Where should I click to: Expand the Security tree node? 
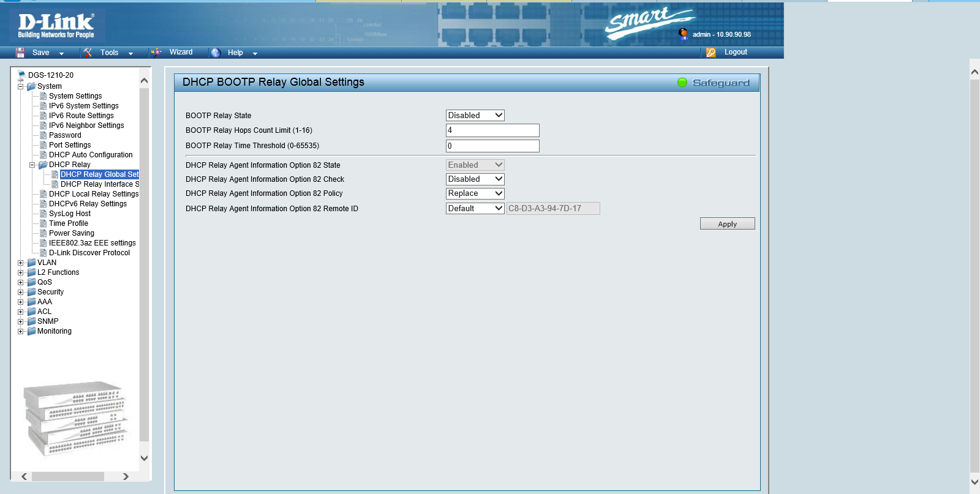pyautogui.click(x=20, y=292)
